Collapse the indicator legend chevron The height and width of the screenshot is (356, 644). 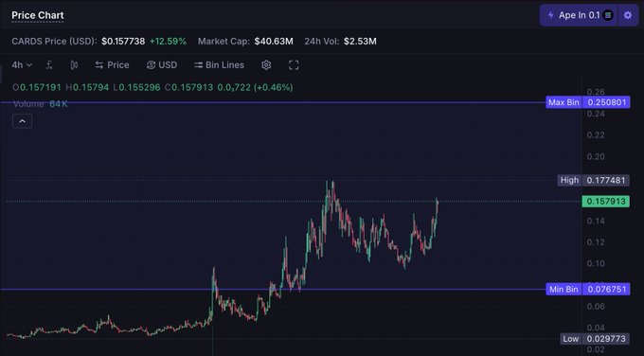22,121
